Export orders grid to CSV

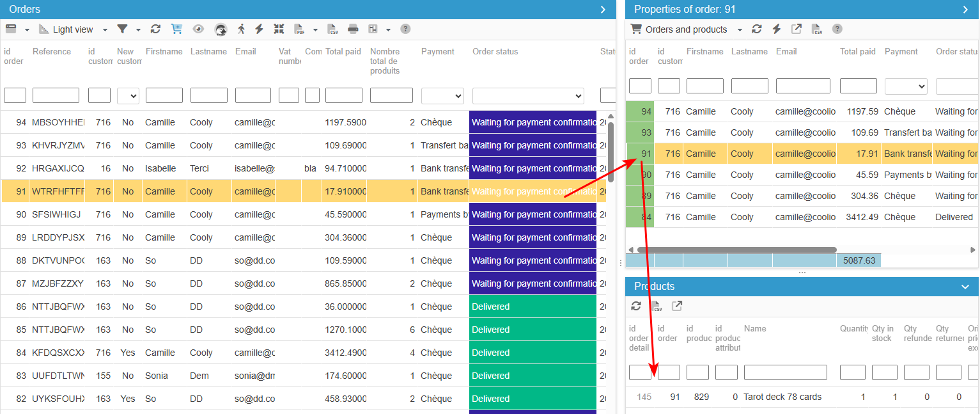pos(333,29)
